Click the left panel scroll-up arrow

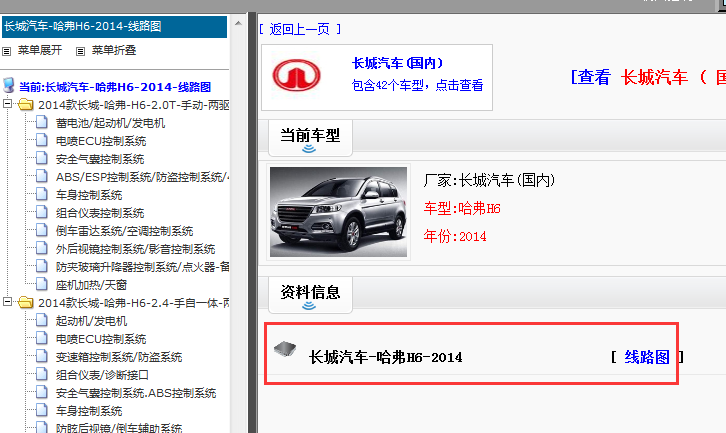238,23
